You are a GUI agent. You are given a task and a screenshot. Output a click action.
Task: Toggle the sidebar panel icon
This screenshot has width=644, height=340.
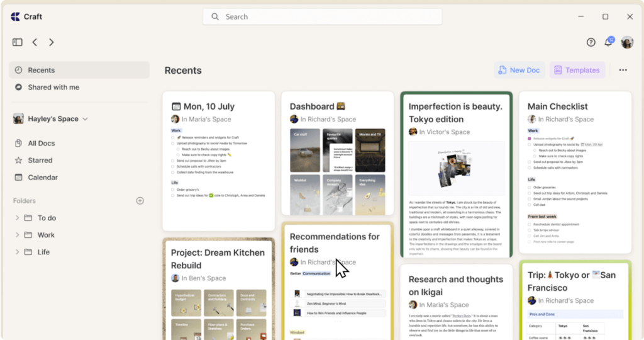point(17,42)
